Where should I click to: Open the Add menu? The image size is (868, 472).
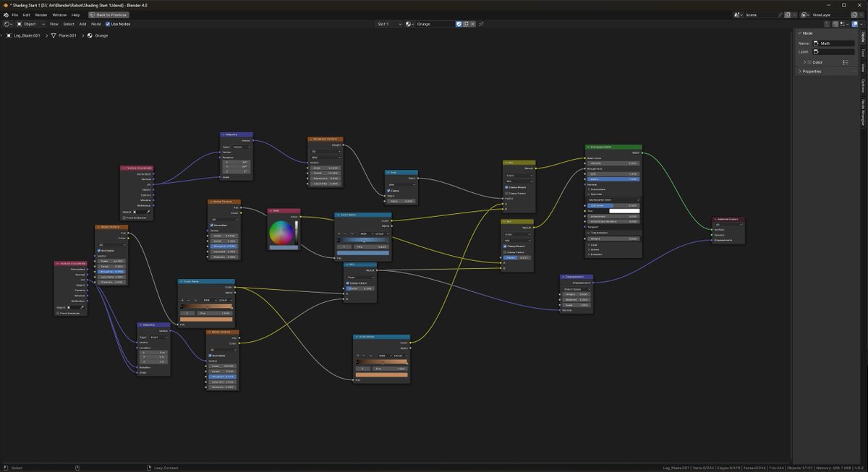coord(82,24)
